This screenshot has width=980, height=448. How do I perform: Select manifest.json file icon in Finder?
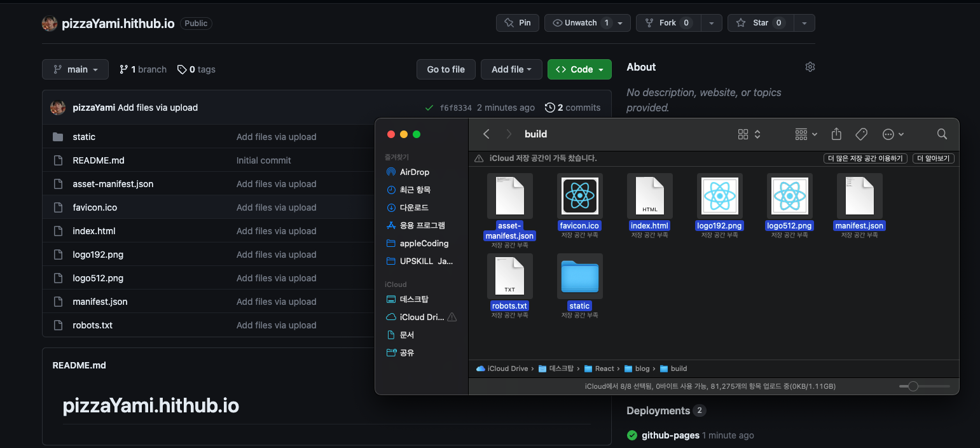[x=860, y=195]
